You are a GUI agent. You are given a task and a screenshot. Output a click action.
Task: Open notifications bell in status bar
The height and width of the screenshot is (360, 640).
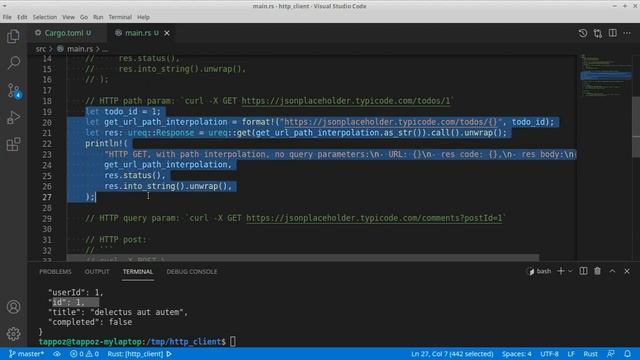(627, 354)
